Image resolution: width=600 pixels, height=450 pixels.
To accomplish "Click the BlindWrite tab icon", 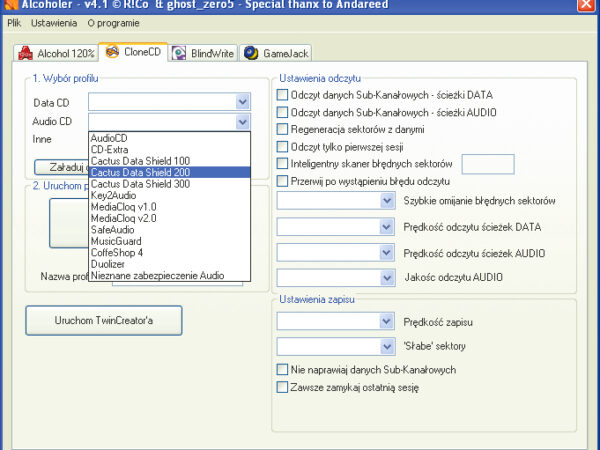I will (178, 53).
